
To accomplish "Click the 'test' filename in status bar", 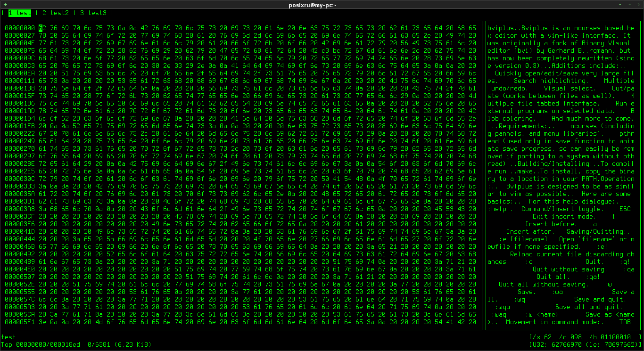I will click(x=8, y=337).
